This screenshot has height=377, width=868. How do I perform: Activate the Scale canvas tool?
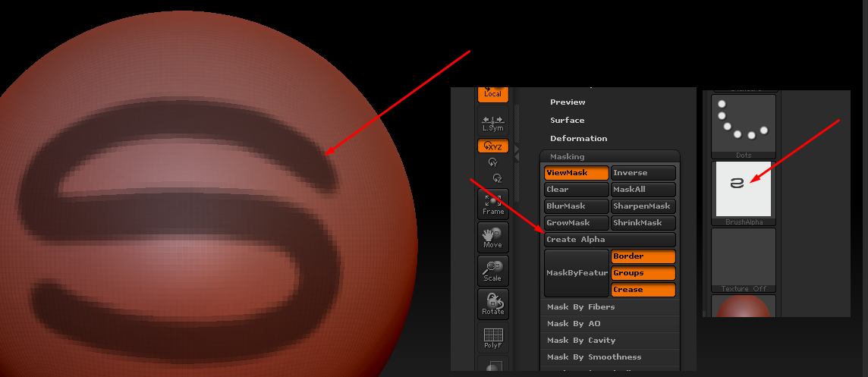pyautogui.click(x=492, y=271)
